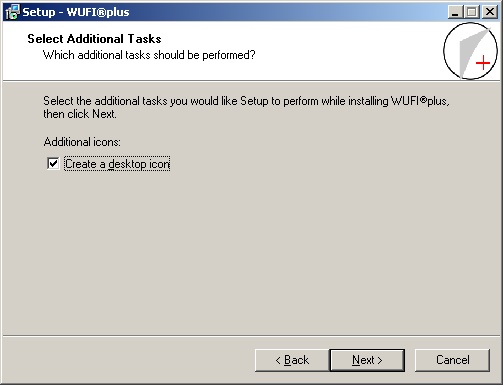Click the instruction text mentioning installing WUFI®plus
This screenshot has height=385, width=503.
pyautogui.click(x=246, y=101)
